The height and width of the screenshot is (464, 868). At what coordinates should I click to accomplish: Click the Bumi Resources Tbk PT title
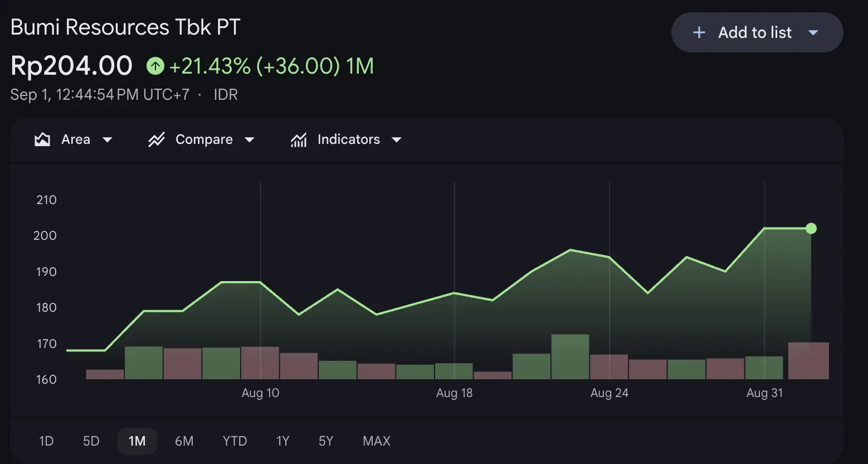point(125,27)
